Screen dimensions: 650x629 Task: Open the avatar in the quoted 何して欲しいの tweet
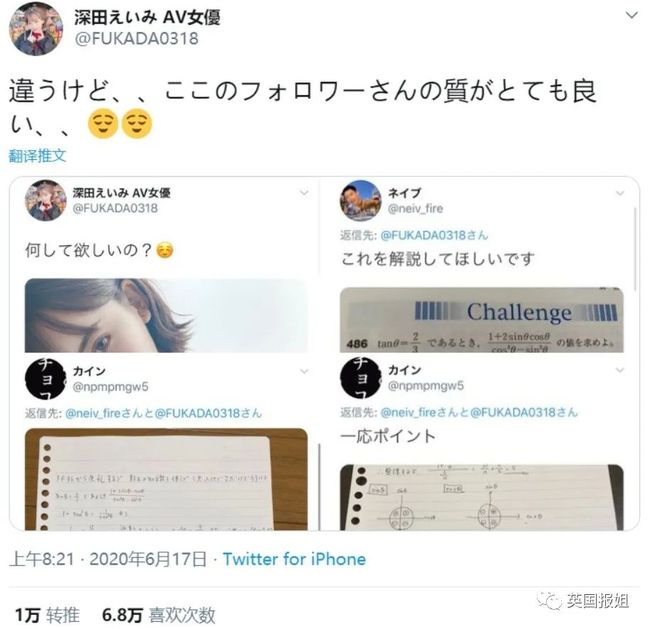coord(46,200)
